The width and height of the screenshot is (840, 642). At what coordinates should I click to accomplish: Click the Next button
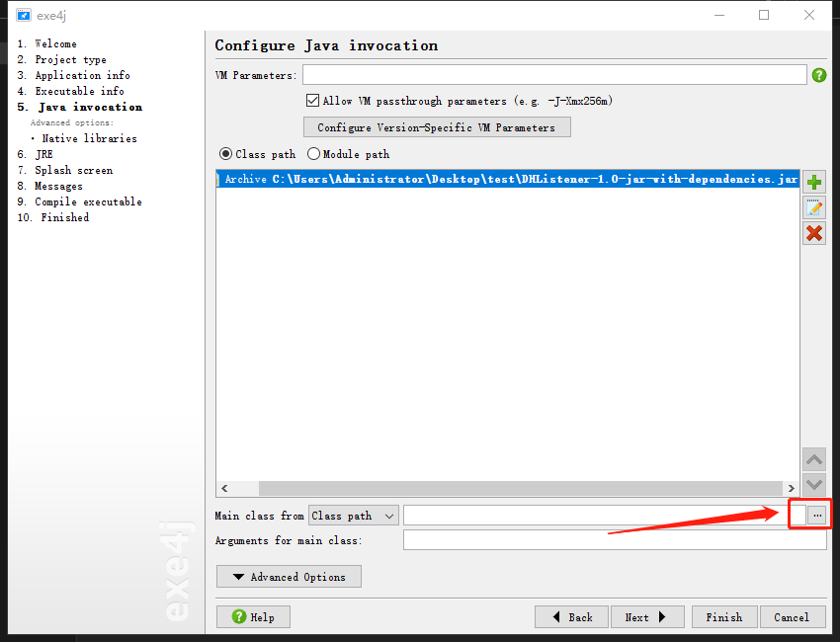pyautogui.click(x=647, y=617)
